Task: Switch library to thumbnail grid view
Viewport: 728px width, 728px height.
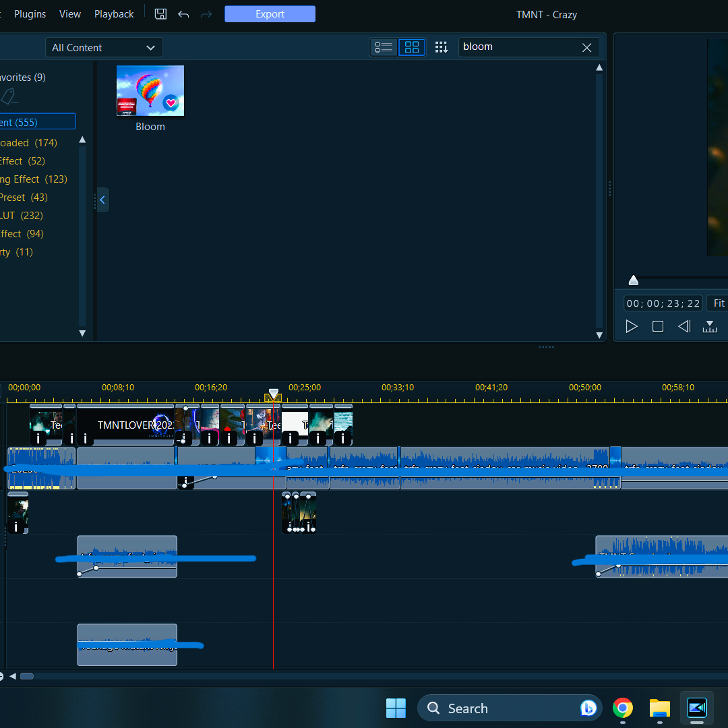Action: [x=411, y=47]
